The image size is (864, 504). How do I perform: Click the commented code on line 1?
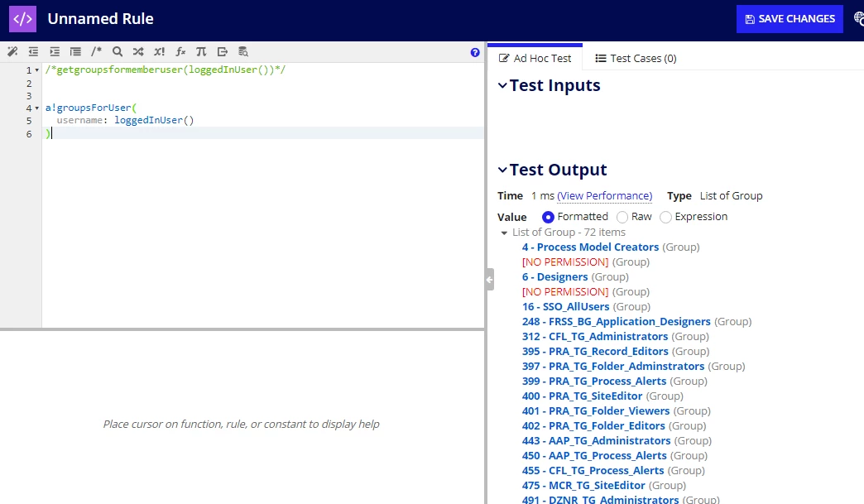click(x=166, y=70)
